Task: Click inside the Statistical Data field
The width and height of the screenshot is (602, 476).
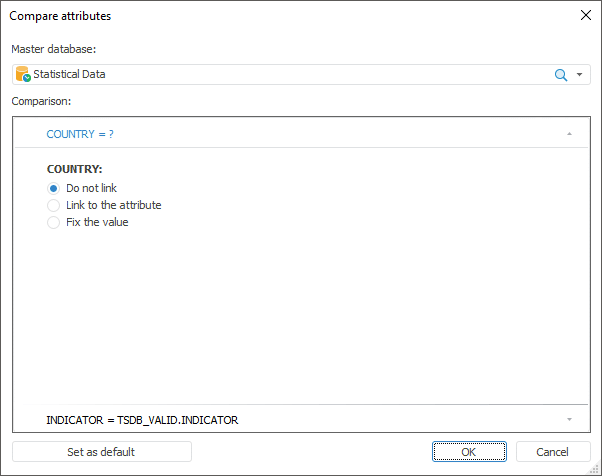Action: (x=280, y=74)
